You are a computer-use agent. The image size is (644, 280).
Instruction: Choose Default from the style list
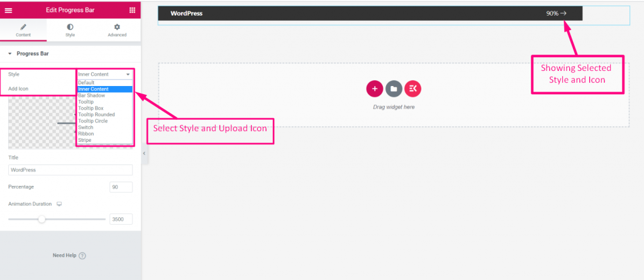pos(104,82)
